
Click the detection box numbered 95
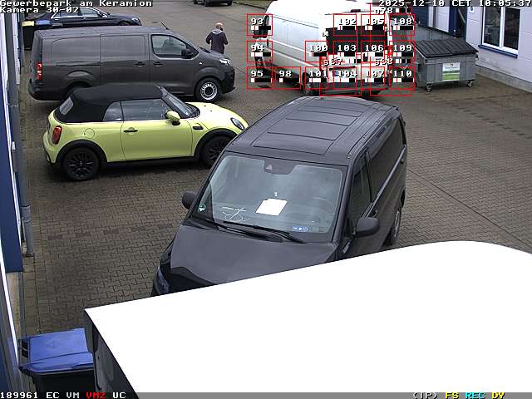coord(259,77)
